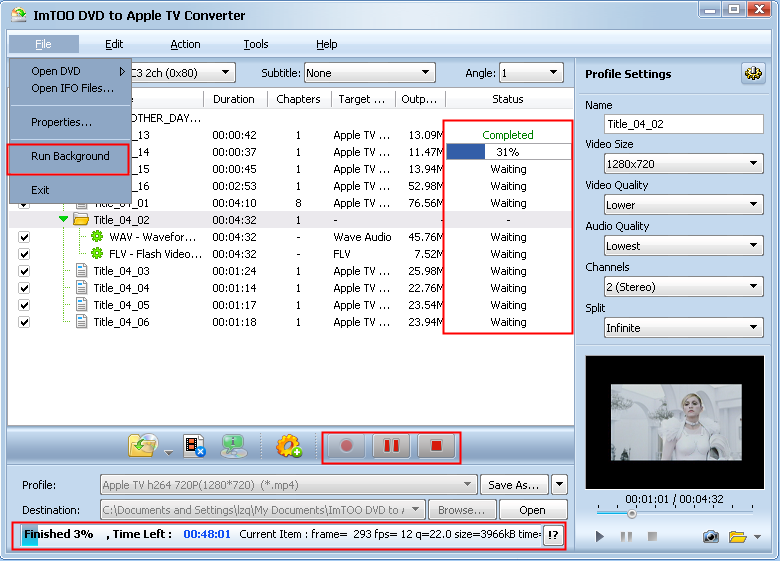Click the status log '!?' button

pos(553,535)
